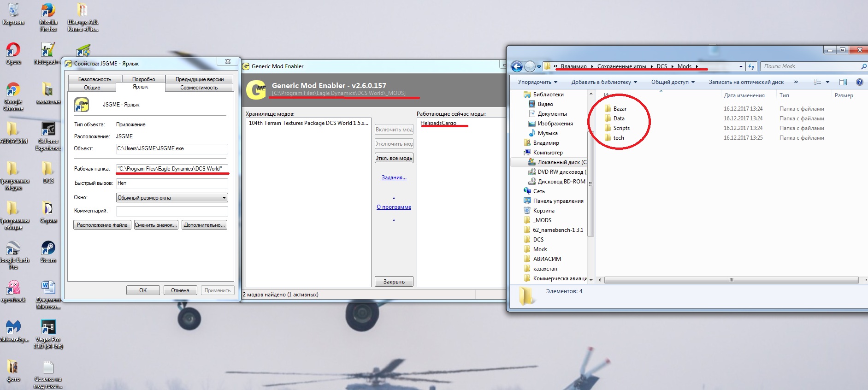Open the view options dropdown arrow
The height and width of the screenshot is (390, 868).
point(828,82)
